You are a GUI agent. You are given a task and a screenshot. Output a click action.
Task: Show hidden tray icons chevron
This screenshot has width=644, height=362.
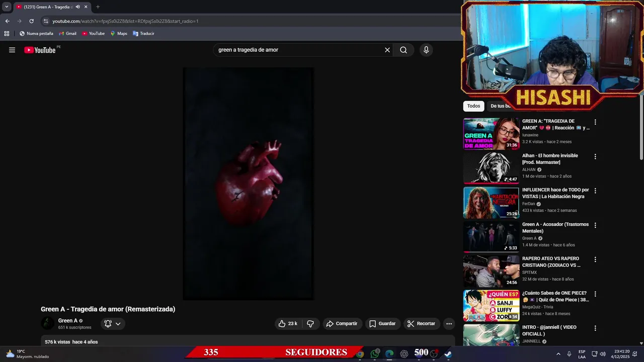pyautogui.click(x=558, y=354)
